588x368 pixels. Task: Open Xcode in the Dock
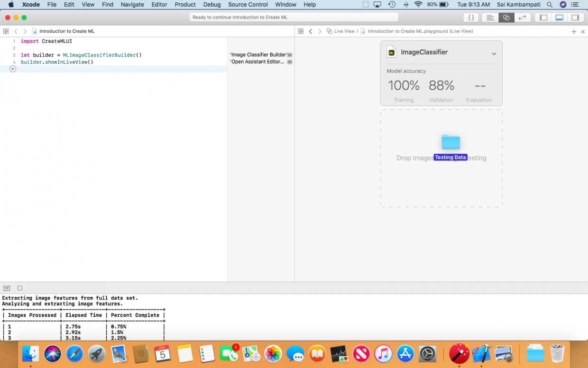(x=482, y=354)
